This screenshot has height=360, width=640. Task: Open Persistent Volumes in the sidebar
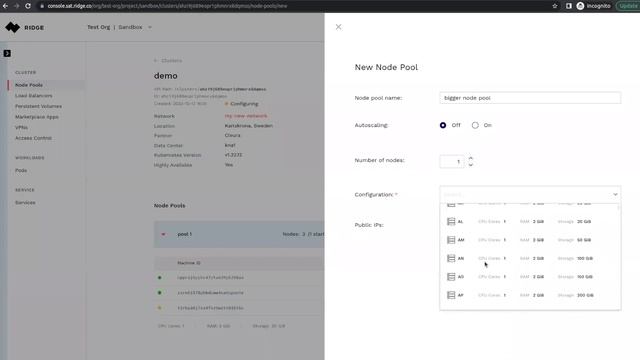click(38, 106)
